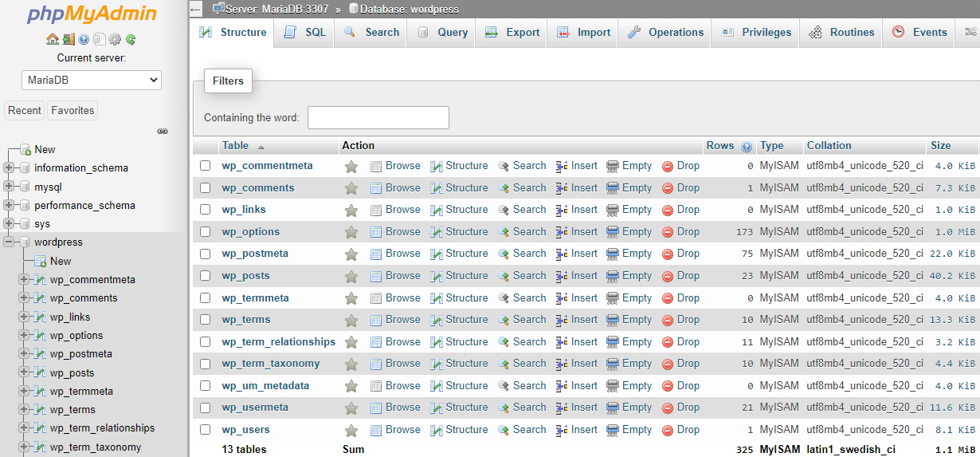Screen dimensions: 980x457
Task: Open the Current server MariaDB dropdown
Action: [x=92, y=80]
